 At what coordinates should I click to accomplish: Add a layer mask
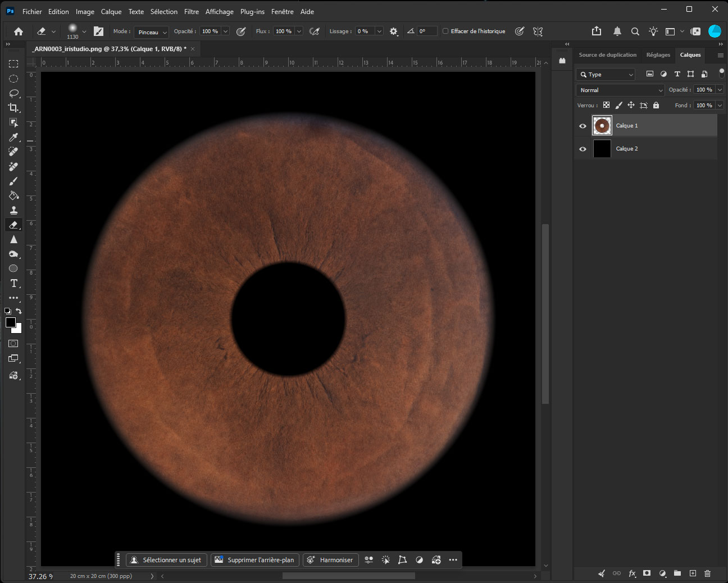click(647, 573)
